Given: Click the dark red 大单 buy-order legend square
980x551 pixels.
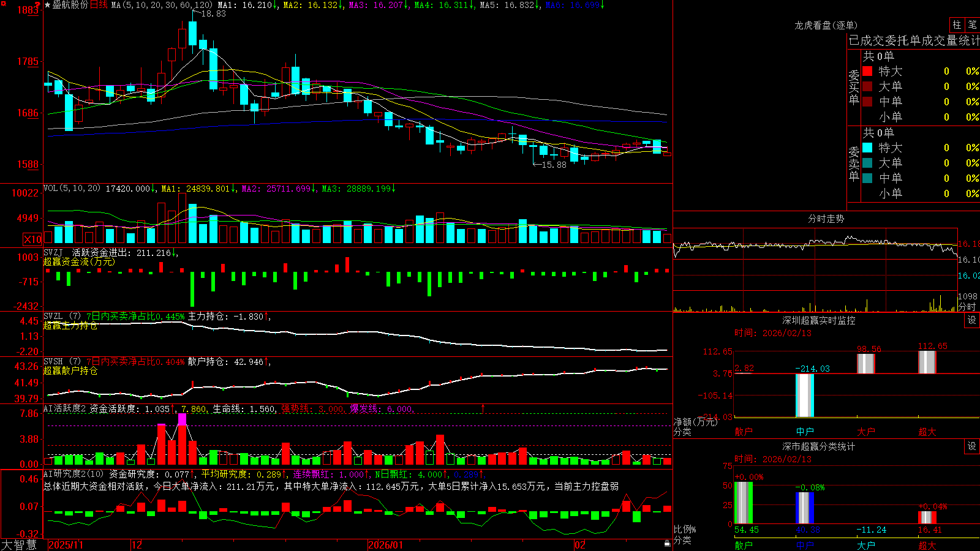Looking at the screenshot, I should (x=867, y=86).
